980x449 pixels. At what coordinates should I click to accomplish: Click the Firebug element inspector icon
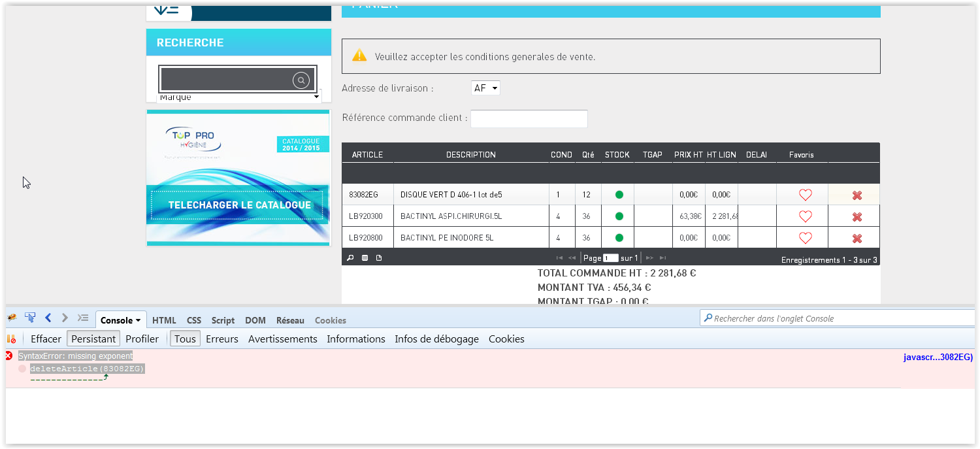pos(30,318)
